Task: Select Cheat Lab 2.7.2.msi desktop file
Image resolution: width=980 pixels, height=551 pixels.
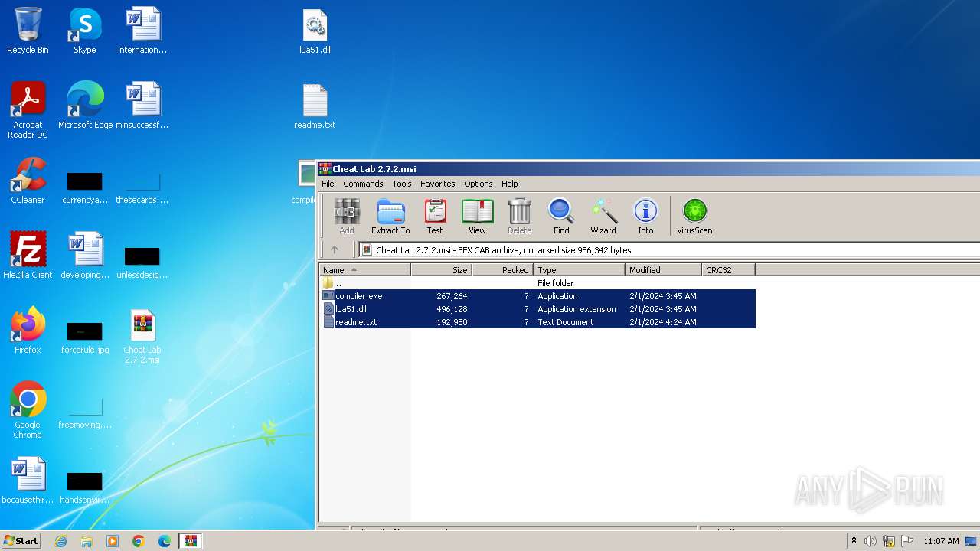Action: pyautogui.click(x=142, y=336)
